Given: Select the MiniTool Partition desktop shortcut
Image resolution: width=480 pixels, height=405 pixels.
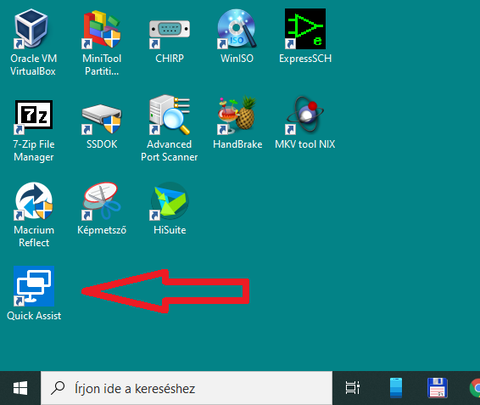Looking at the screenshot, I should point(102,29).
